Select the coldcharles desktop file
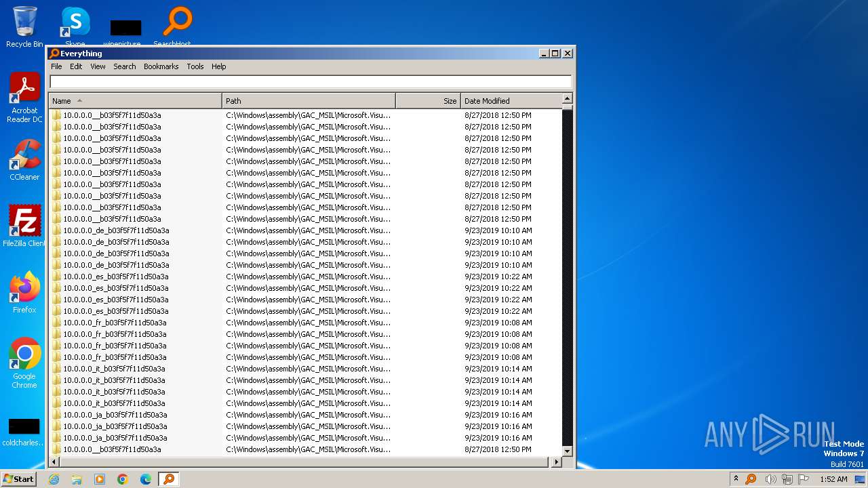The width and height of the screenshot is (868, 488). [24, 432]
